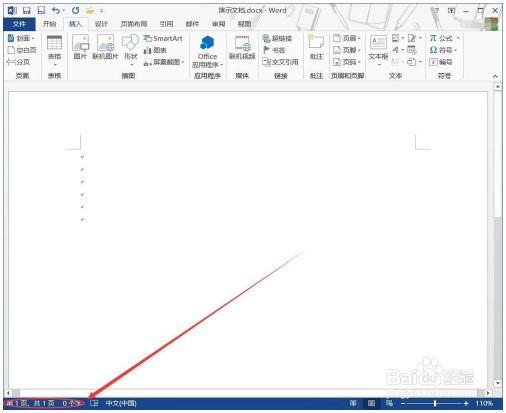Click the Picture icon in Insert ribbon
The image size is (506, 413).
[x=80, y=47]
